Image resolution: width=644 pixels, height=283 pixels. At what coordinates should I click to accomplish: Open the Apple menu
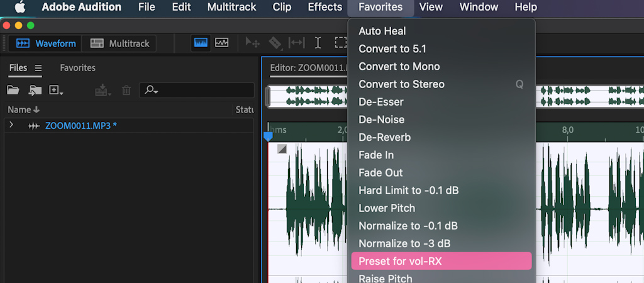click(20, 8)
